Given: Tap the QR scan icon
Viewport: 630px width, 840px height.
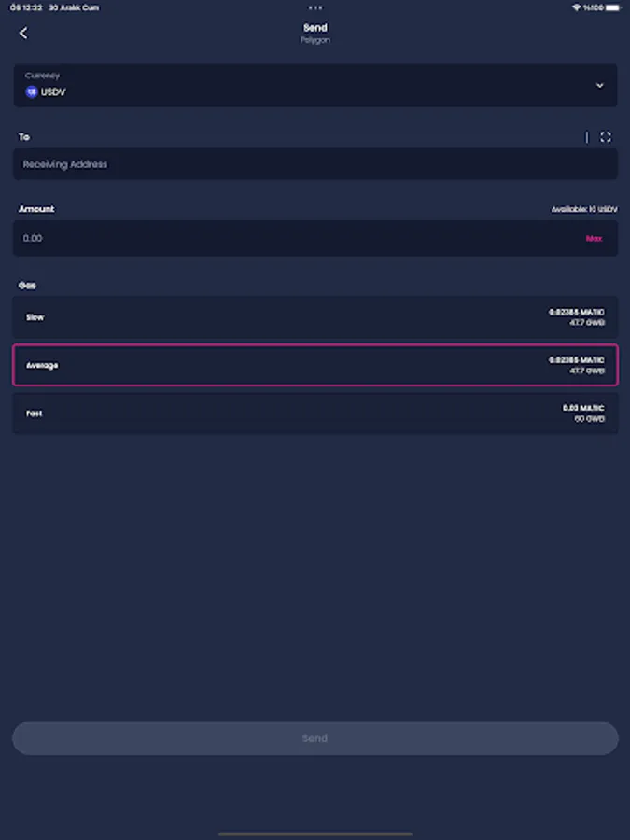Looking at the screenshot, I should 606,137.
